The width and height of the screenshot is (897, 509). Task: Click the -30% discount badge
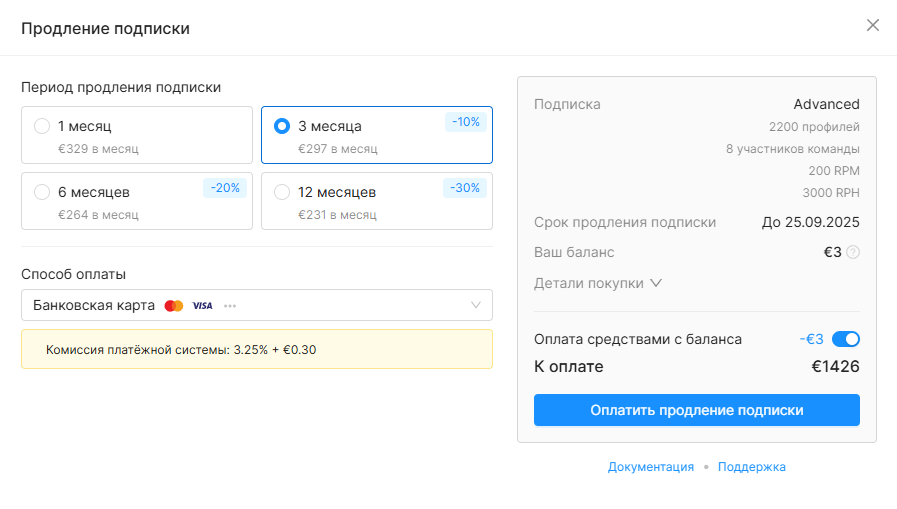click(x=465, y=188)
